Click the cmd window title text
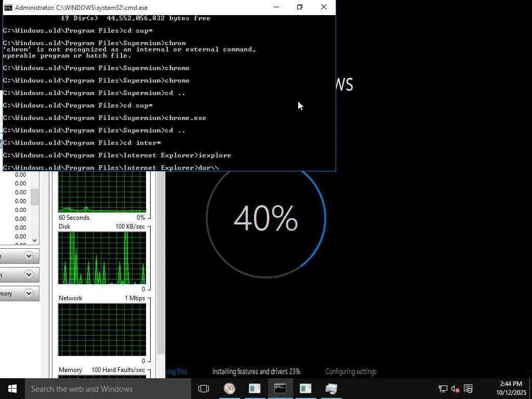532x399 pixels. tap(82, 7)
